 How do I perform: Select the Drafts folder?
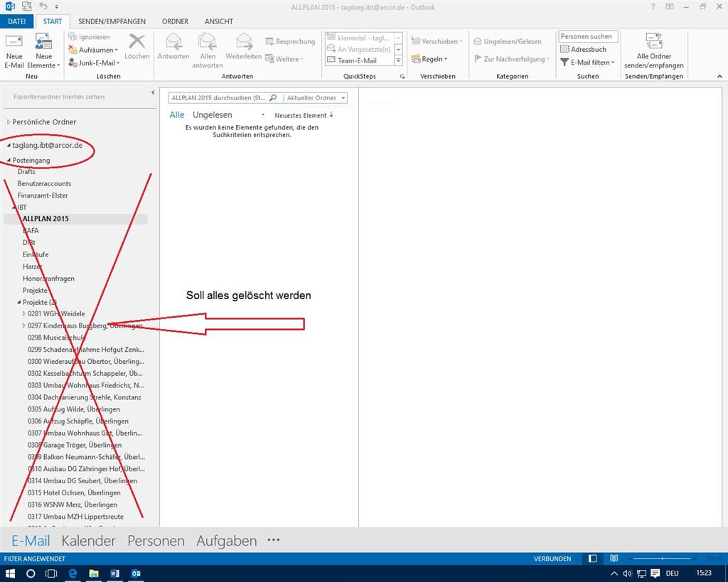[x=26, y=172]
